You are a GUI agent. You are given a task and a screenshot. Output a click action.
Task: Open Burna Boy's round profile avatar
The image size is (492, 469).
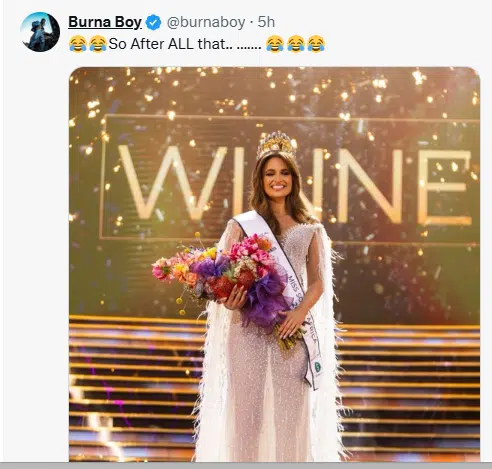[40, 32]
